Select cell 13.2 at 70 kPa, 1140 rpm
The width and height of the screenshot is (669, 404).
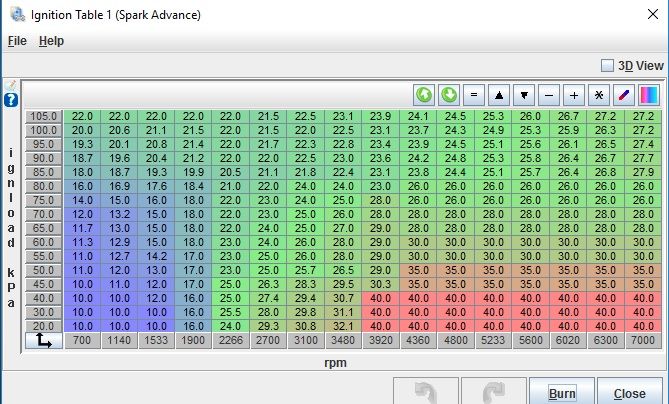pos(119,214)
